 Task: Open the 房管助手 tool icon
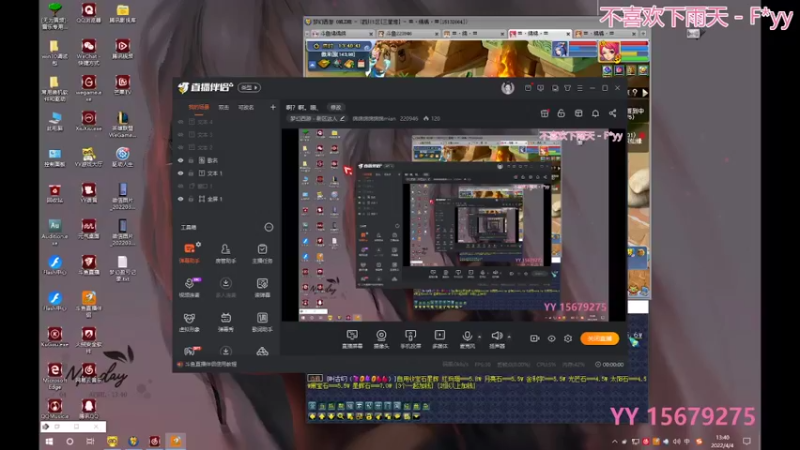pyautogui.click(x=226, y=253)
